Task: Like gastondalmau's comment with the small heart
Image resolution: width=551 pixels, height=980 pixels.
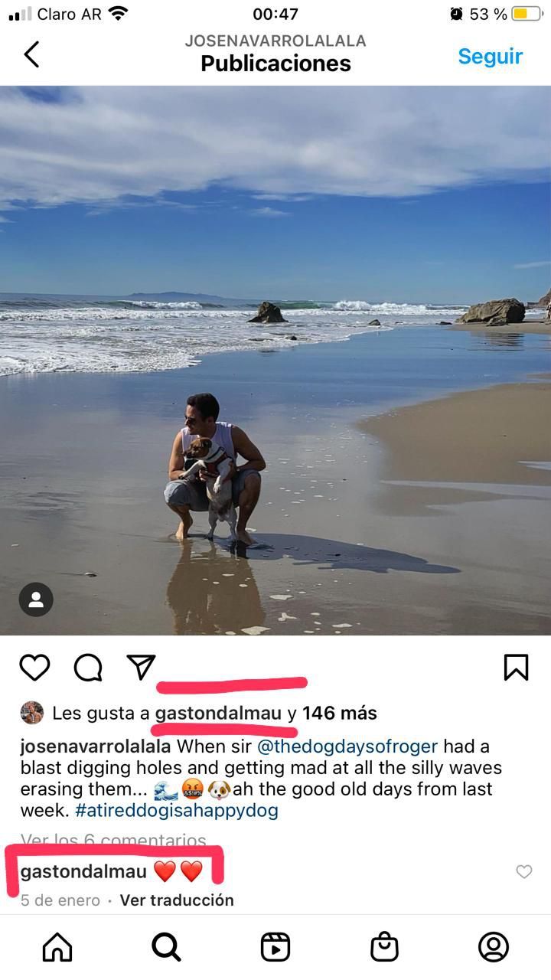Action: (524, 871)
